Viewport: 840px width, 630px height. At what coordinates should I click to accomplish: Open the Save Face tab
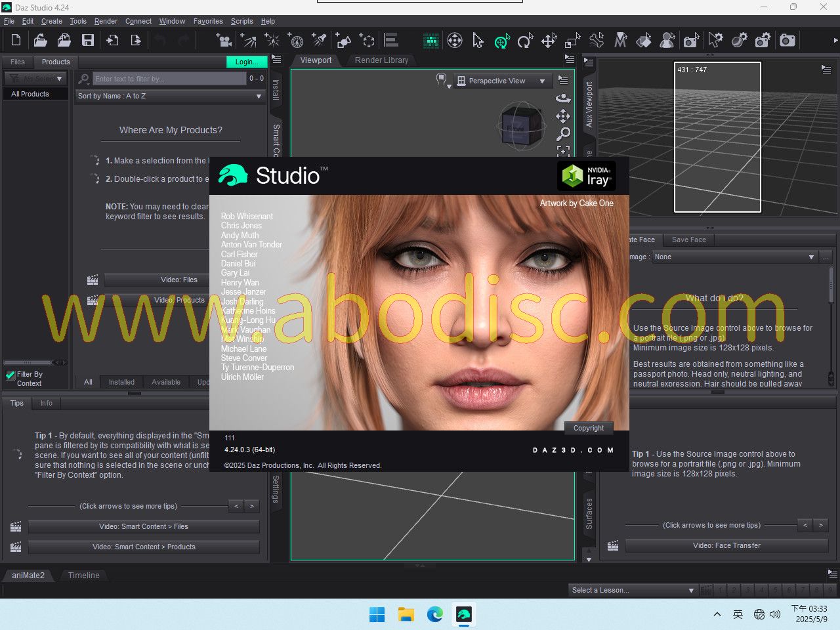click(x=689, y=240)
